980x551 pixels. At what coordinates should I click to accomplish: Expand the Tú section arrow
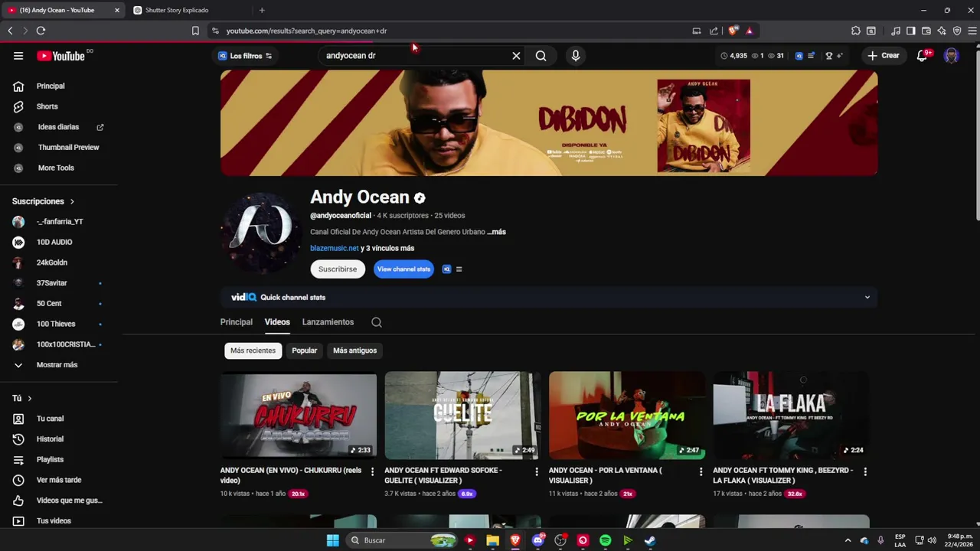click(30, 398)
